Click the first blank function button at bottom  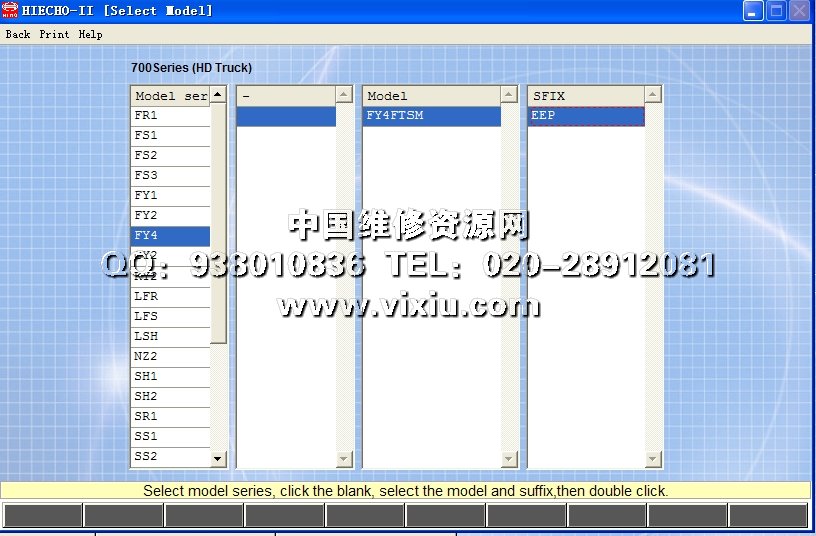click(43, 516)
